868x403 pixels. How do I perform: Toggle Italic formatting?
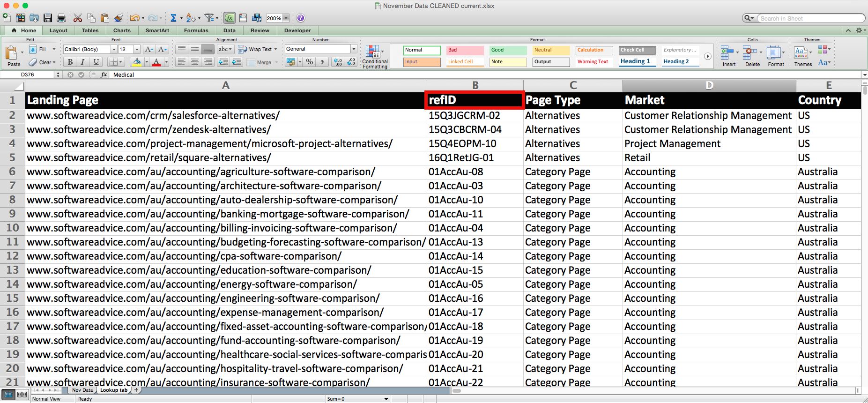coord(83,62)
